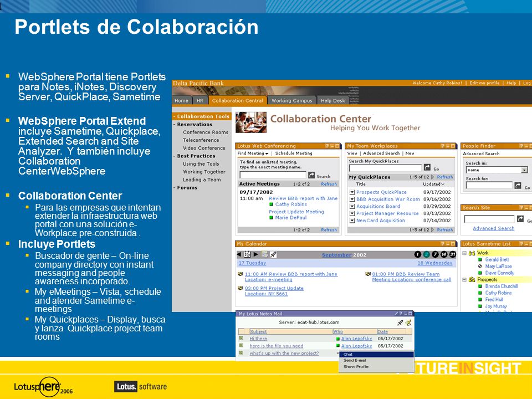Viewport: 532px width, 399px height.
Task: Click the status icon beside Cathy Robins in Active Meetings
Action: [x=271, y=204]
